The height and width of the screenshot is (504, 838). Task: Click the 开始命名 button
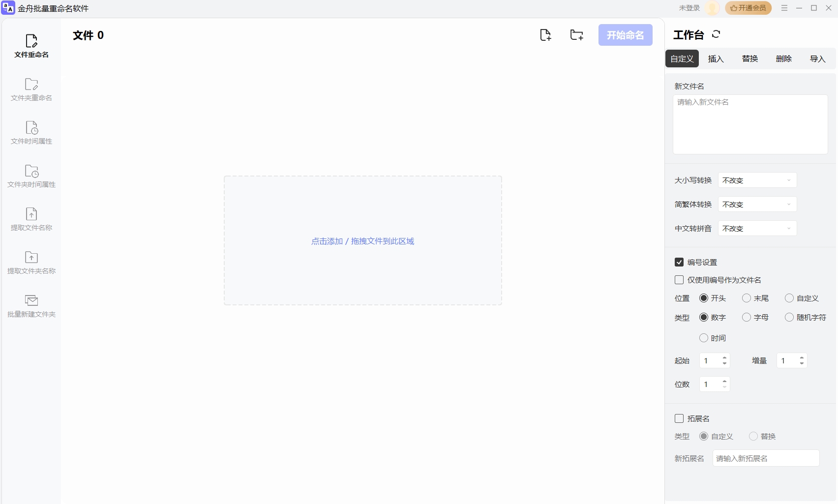pyautogui.click(x=626, y=35)
